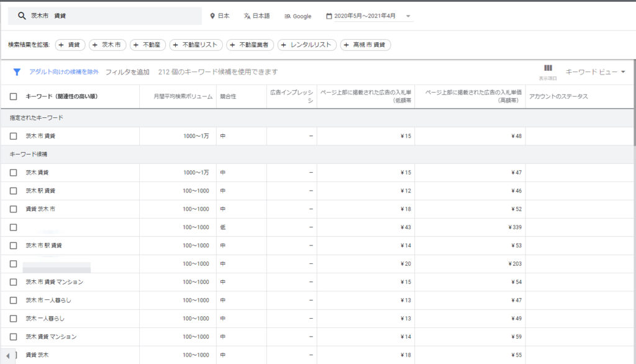Click the plus icon on 不動産リスト chip
636x364 pixels.
176,45
